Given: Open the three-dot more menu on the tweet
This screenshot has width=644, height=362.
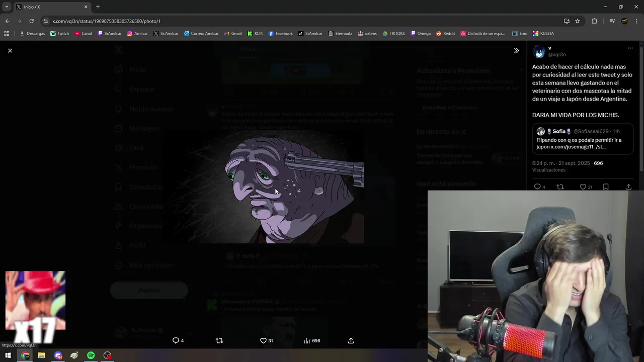Looking at the screenshot, I should tap(630, 48).
